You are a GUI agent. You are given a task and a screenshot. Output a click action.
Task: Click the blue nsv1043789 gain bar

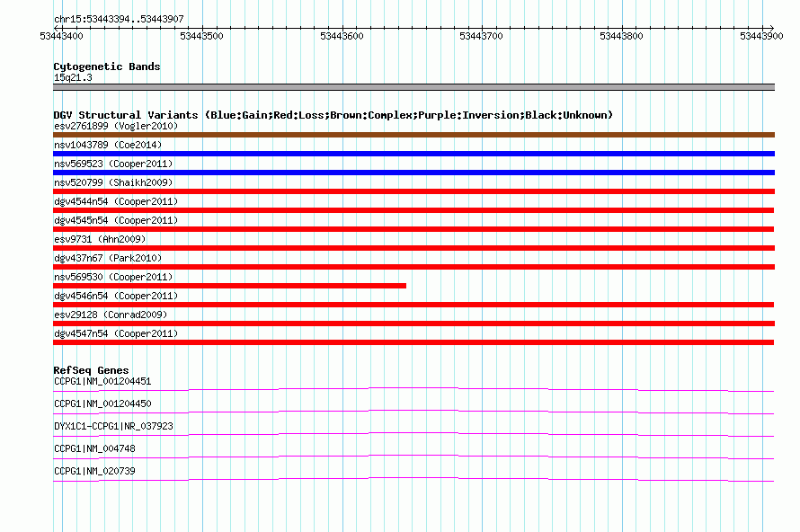coord(413,154)
